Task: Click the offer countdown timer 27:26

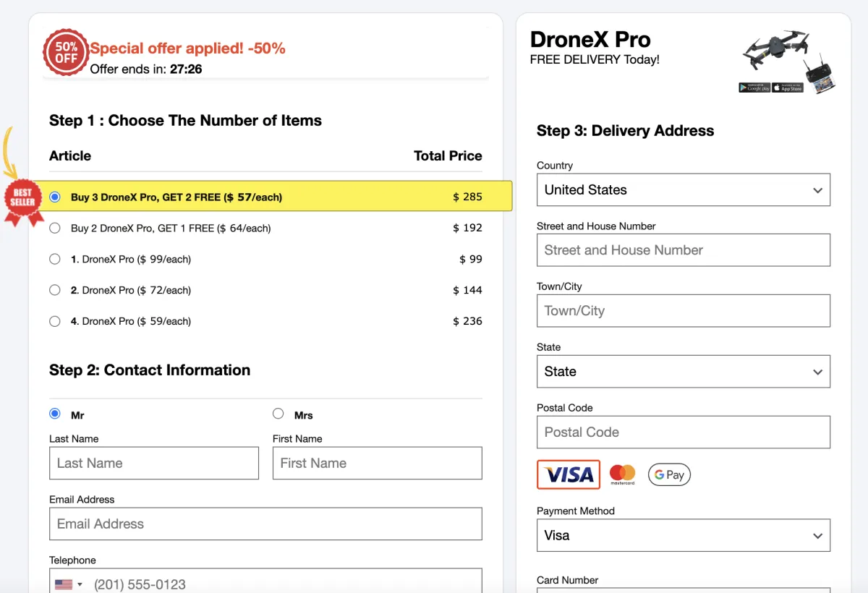Action: [186, 69]
